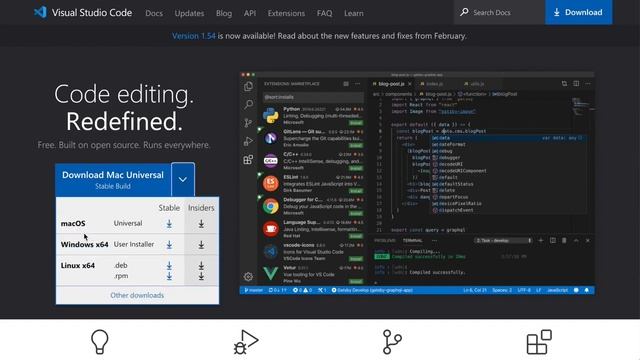Open the Other downloads link

137,295
